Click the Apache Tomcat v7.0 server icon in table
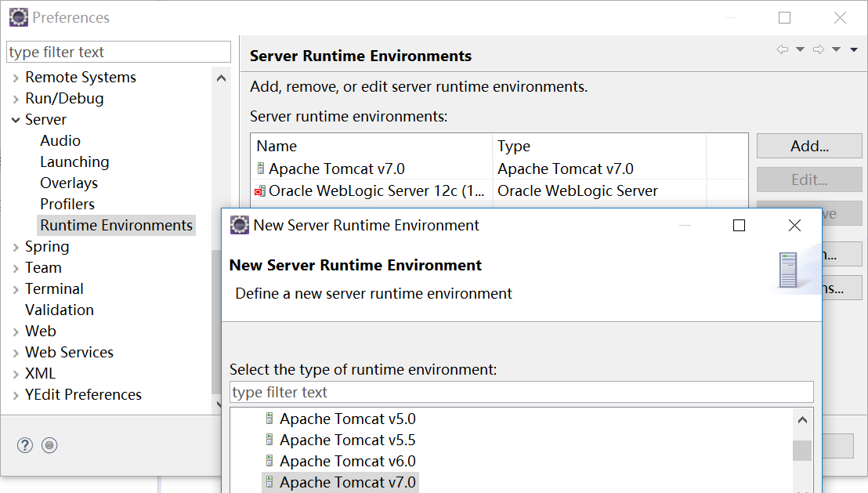The width and height of the screenshot is (868, 493). [x=261, y=168]
